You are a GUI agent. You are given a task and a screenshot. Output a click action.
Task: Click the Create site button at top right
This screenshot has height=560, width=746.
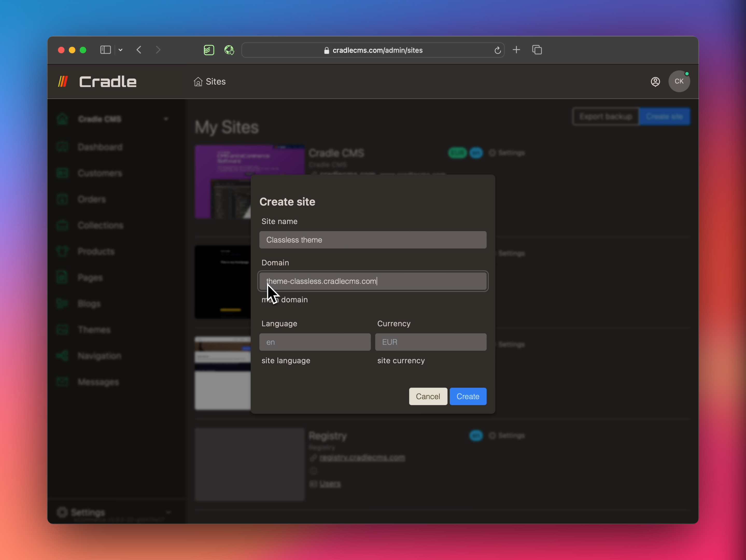click(x=664, y=117)
